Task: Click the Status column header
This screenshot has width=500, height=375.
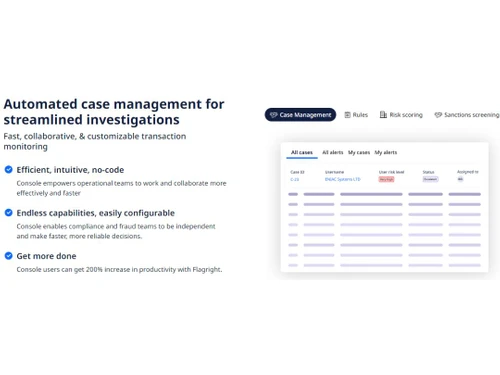Action: 429,172
